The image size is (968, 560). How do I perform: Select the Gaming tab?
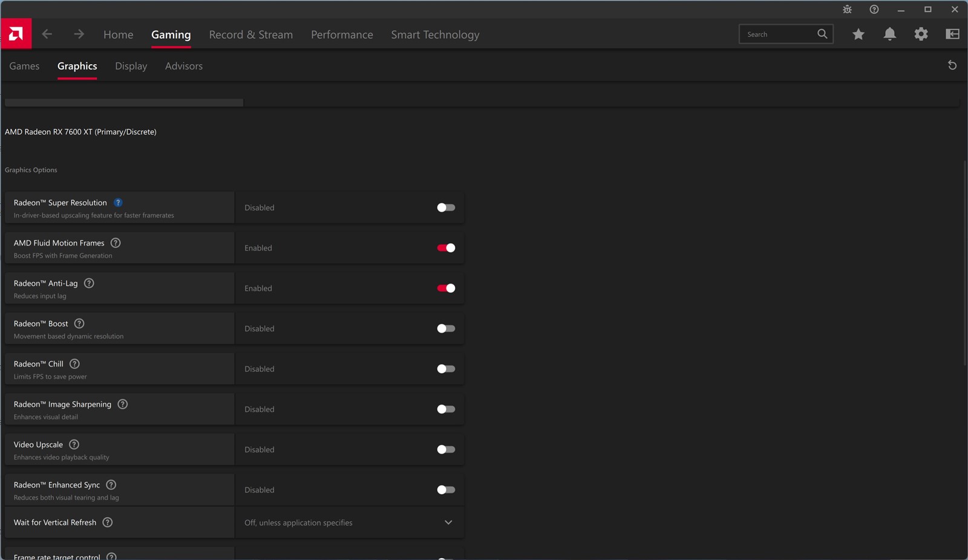click(x=171, y=34)
